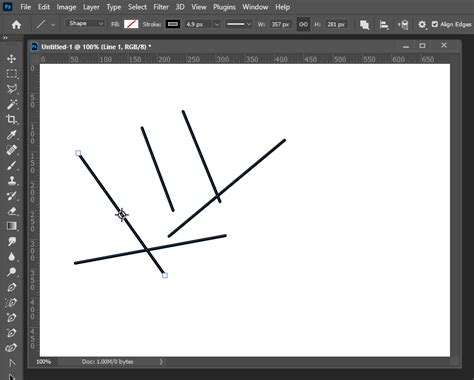Select the Magic Wand tool
This screenshot has height=380, width=474.
coord(12,104)
